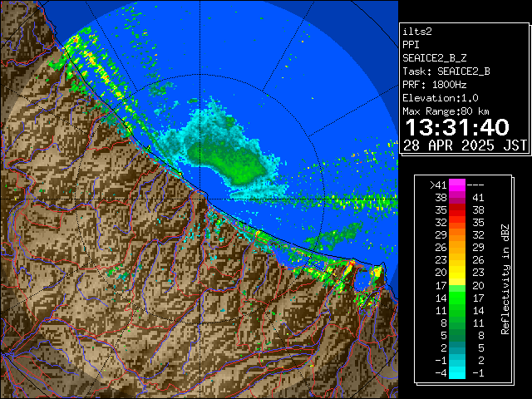This screenshot has height=399, width=532.
Task: Pick the orange swatch in the 29/32 legend row
Action: (x=457, y=235)
